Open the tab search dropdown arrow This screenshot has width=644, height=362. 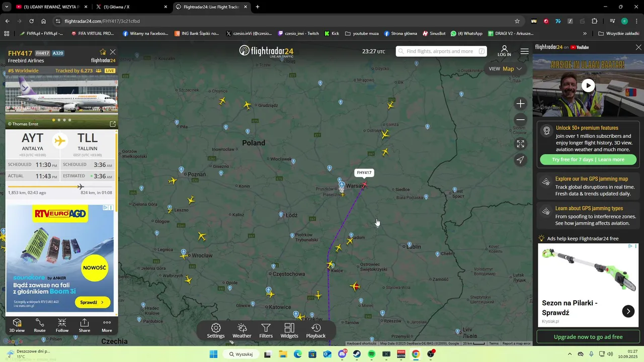point(7,7)
